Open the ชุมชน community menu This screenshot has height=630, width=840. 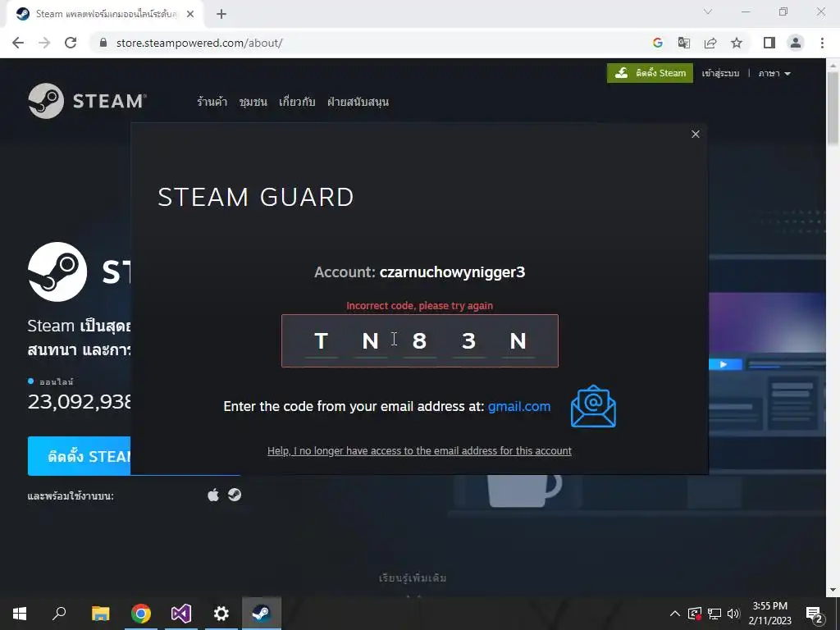point(253,102)
